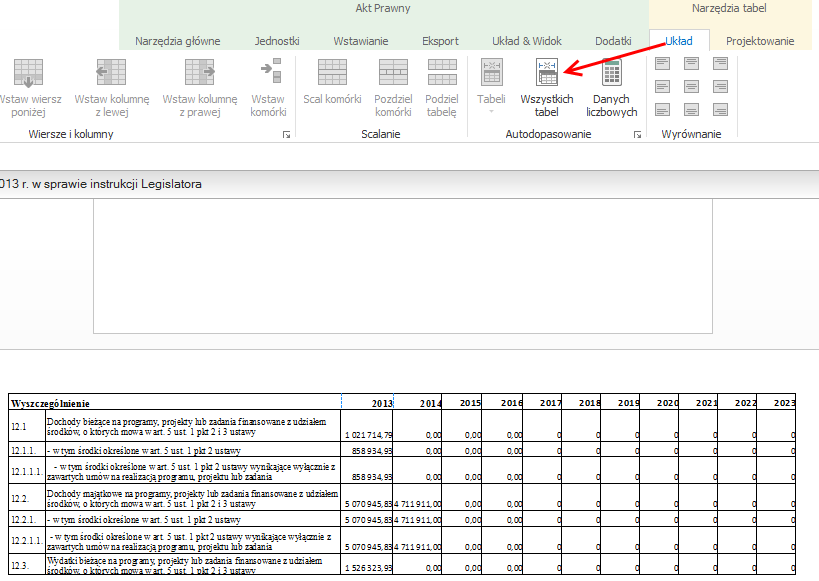Click Wstaw komórki icon
Viewport: 819px width, 581px height.
tap(272, 71)
